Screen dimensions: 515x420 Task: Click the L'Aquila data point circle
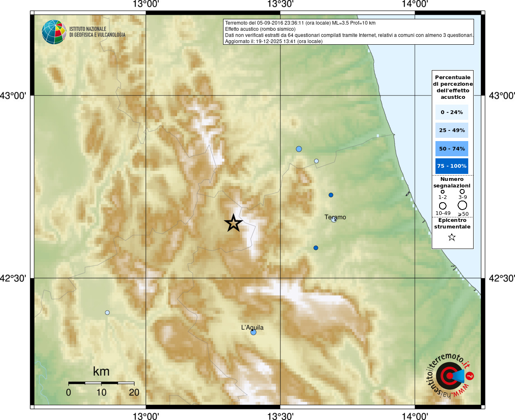tap(253, 332)
